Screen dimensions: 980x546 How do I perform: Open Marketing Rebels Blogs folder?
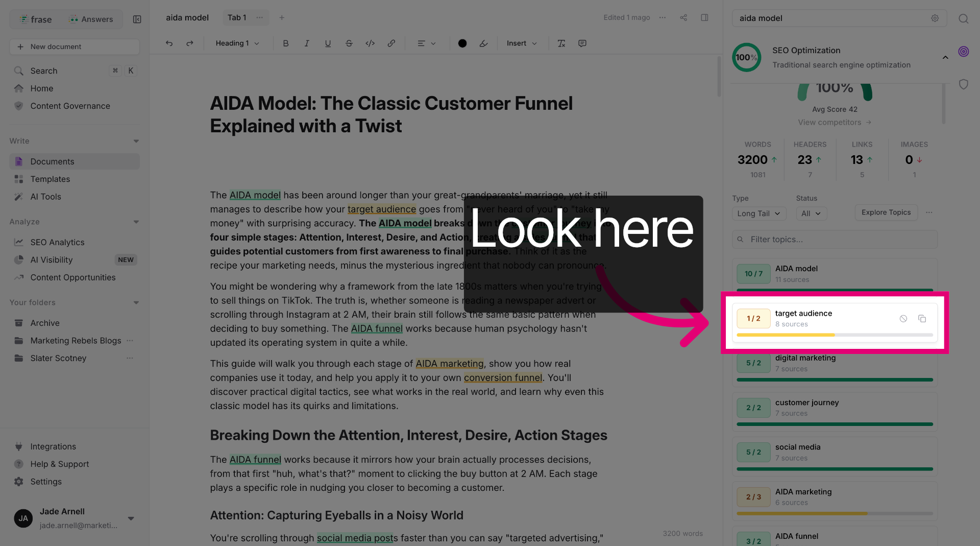[76, 341]
